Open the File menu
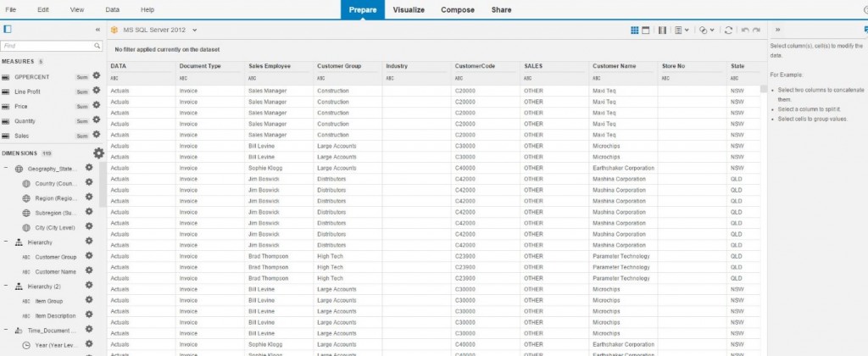The height and width of the screenshot is (356, 868). tap(11, 9)
